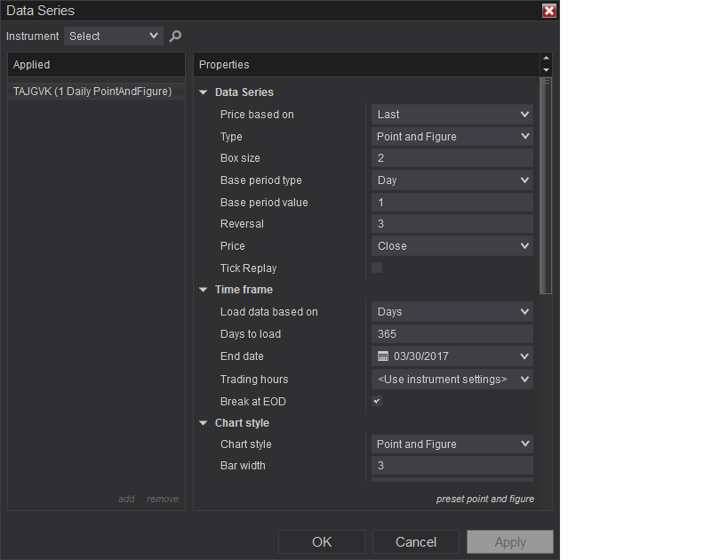Viewport: 728px width, 560px height.
Task: Click the Cancel button
Action: coord(416,542)
